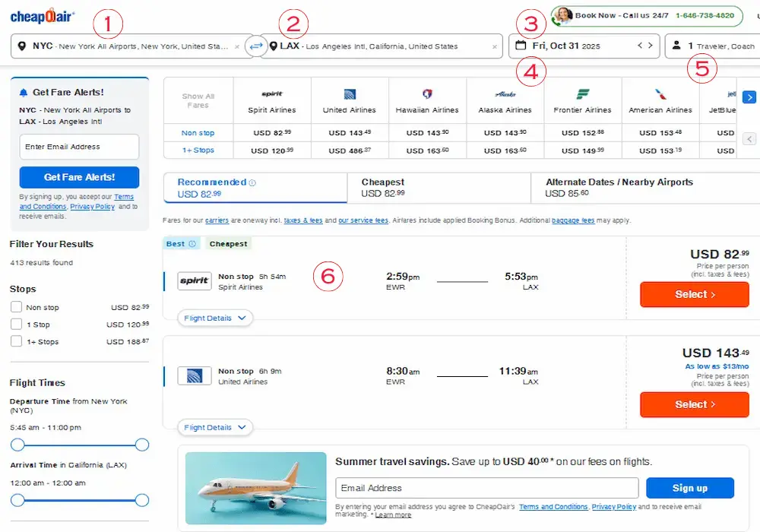Click Email Address field in savings banner
This screenshot has height=532, width=760.
(487, 488)
